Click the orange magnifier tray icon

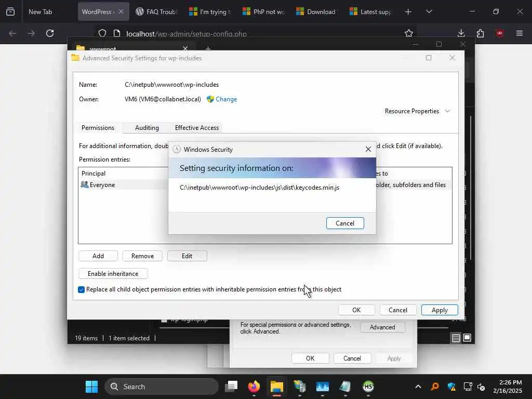(435, 387)
